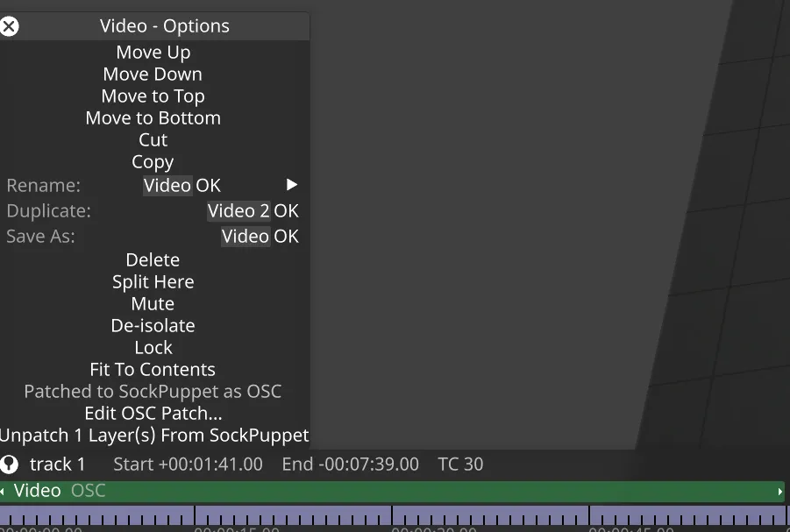Click the keyhole icon beside track 1
790x532 pixels.
[9, 464]
